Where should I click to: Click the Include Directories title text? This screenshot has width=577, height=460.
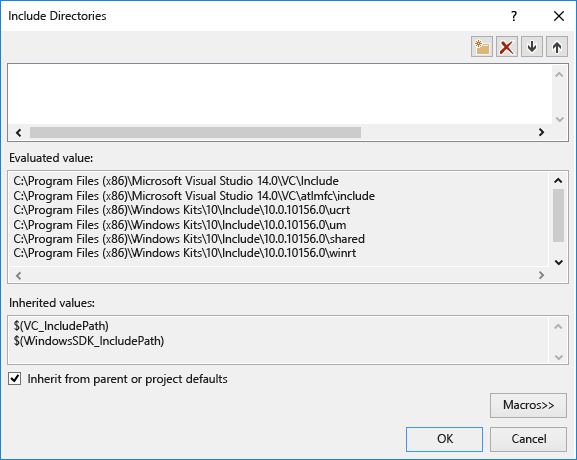click(x=57, y=16)
